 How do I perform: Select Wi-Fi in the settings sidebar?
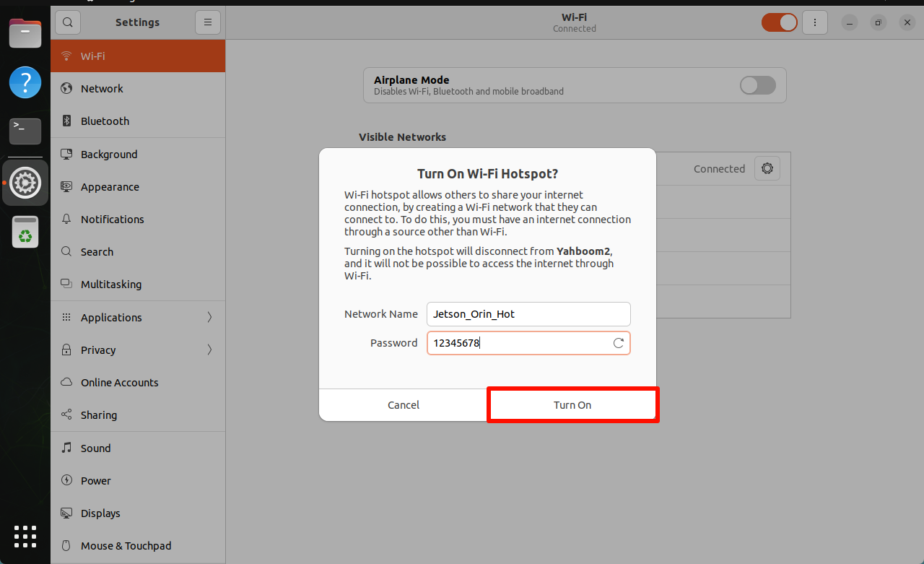click(138, 56)
